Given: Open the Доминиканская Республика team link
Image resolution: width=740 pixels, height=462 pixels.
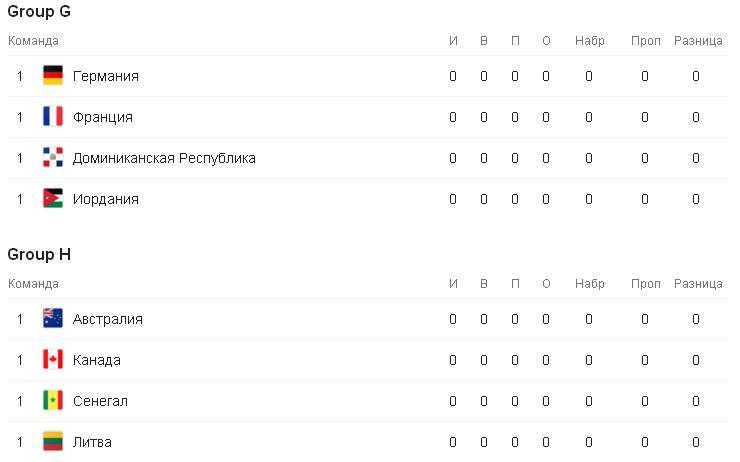Looking at the screenshot, I should coord(164,158).
